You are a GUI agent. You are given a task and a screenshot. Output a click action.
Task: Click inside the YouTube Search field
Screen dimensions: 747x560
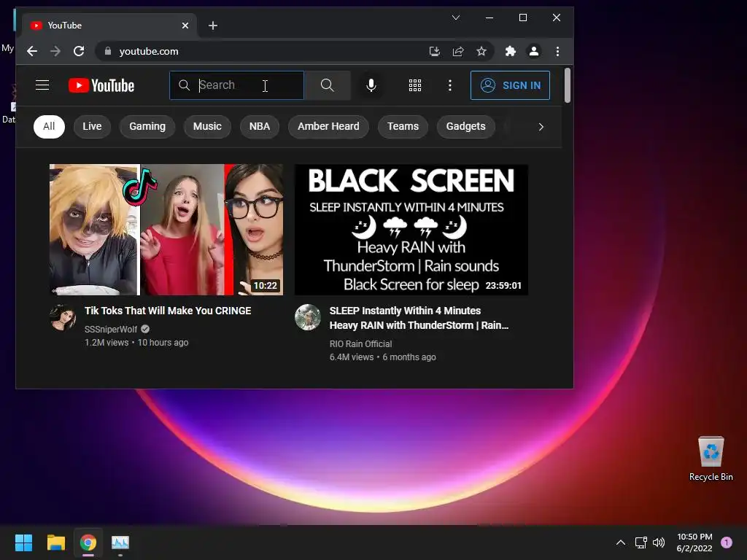(x=237, y=85)
